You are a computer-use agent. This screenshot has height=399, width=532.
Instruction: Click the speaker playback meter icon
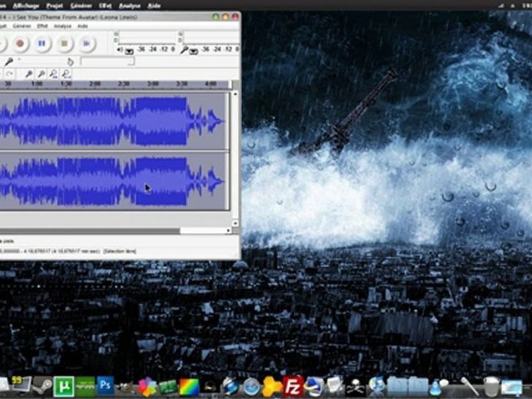click(x=120, y=50)
